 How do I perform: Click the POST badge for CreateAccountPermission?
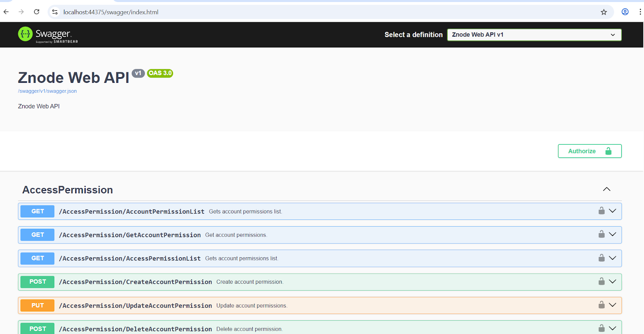coord(37,282)
